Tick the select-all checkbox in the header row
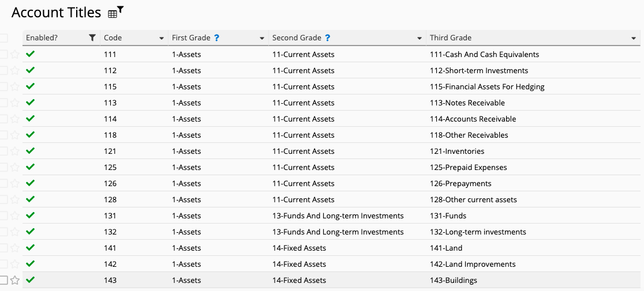 (x=3, y=38)
